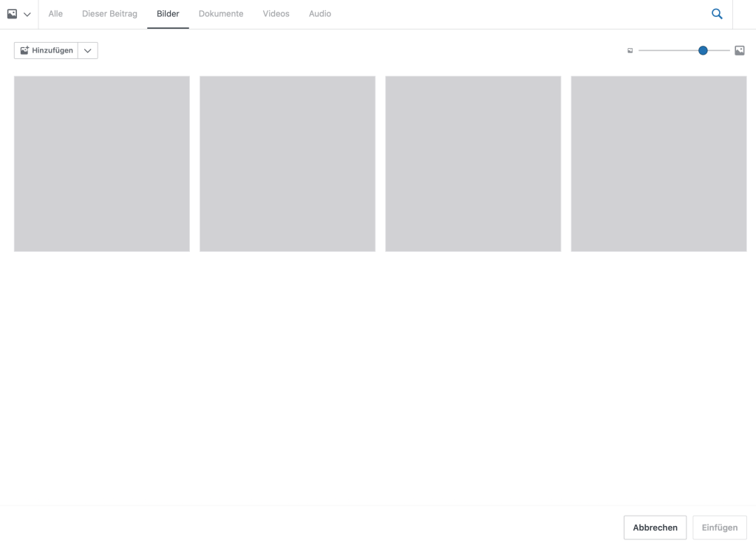The width and height of the screenshot is (756, 546).
Task: Click the large thumbnail size icon
Action: click(x=739, y=50)
